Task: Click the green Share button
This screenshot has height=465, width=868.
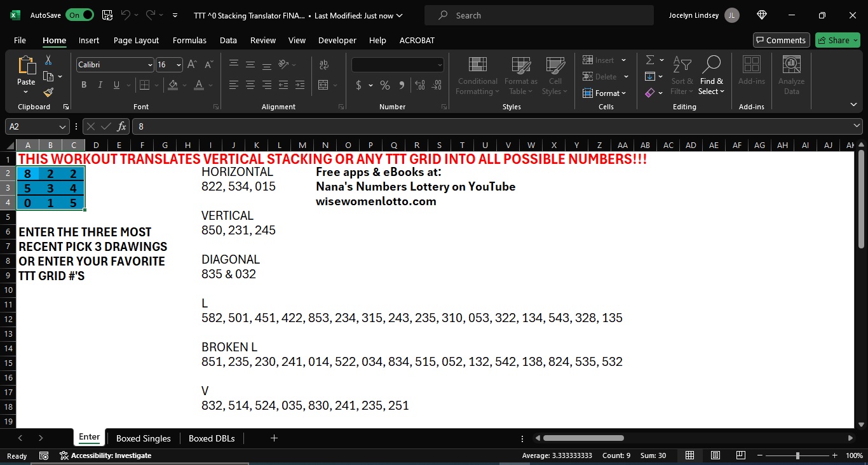Action: coord(837,40)
